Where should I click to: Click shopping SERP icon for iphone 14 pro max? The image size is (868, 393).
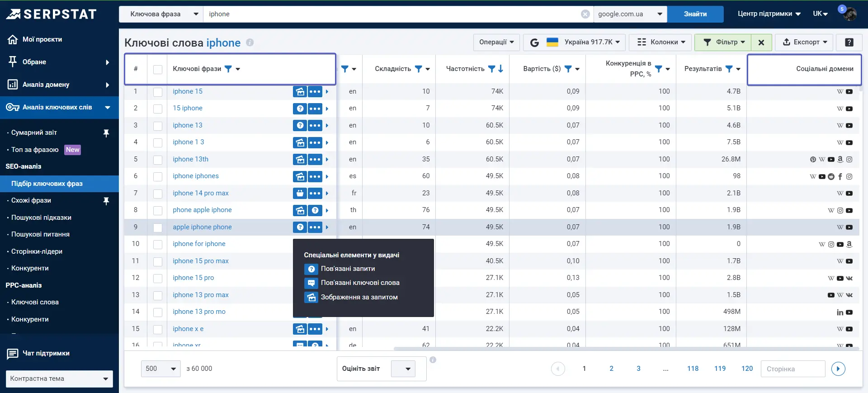pyautogui.click(x=300, y=193)
